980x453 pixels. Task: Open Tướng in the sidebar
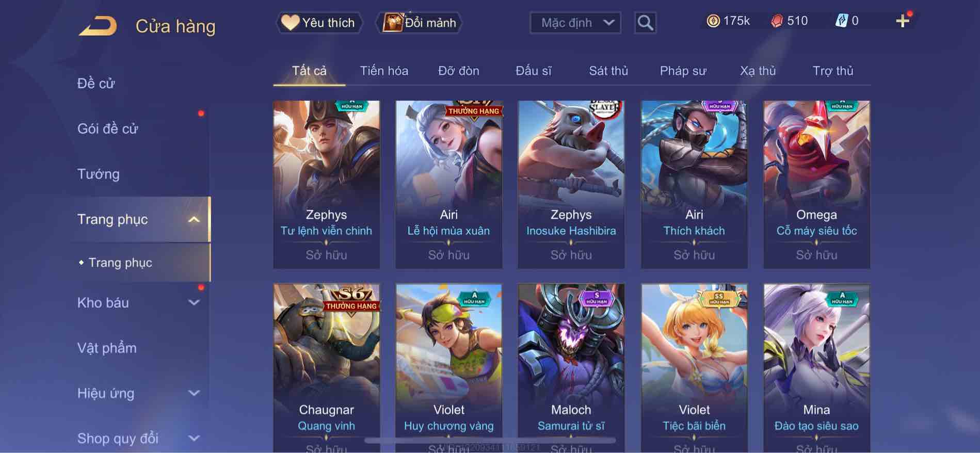coord(98,174)
